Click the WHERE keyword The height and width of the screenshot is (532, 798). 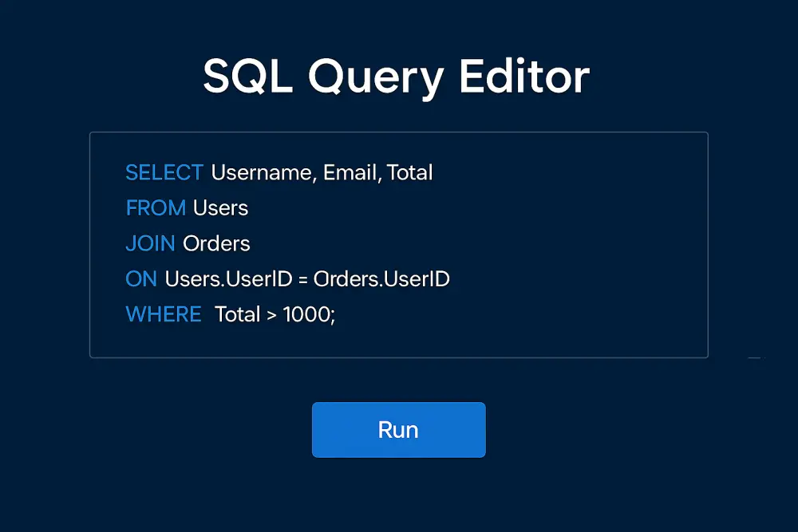[x=163, y=314]
